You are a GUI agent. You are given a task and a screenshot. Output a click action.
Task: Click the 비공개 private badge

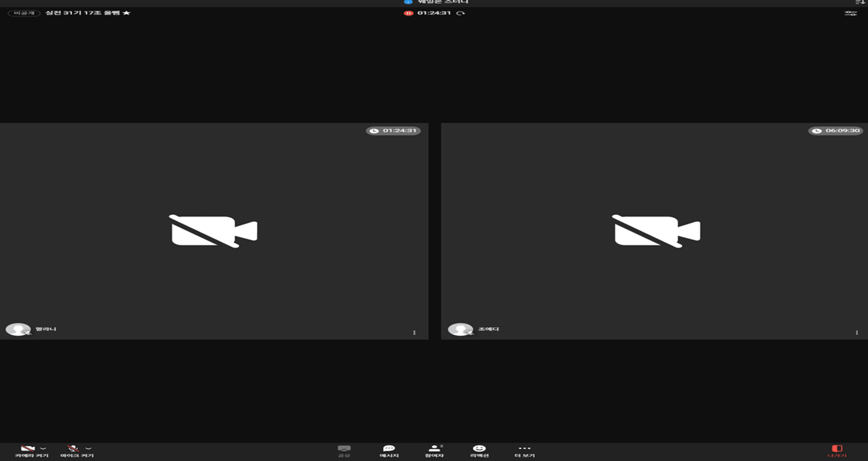[x=24, y=13]
